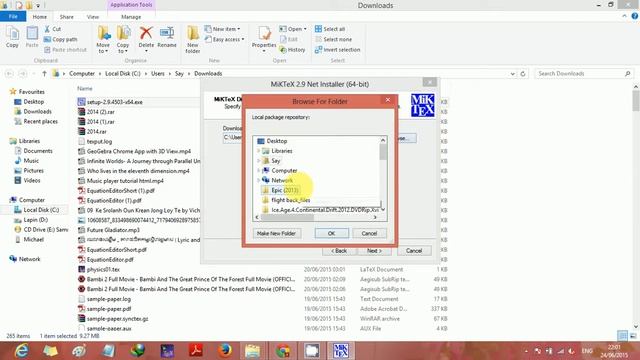Viewport: 640px width, 360px height.
Task: Select Desktop in Browse For Folder tree
Action: click(x=276, y=141)
